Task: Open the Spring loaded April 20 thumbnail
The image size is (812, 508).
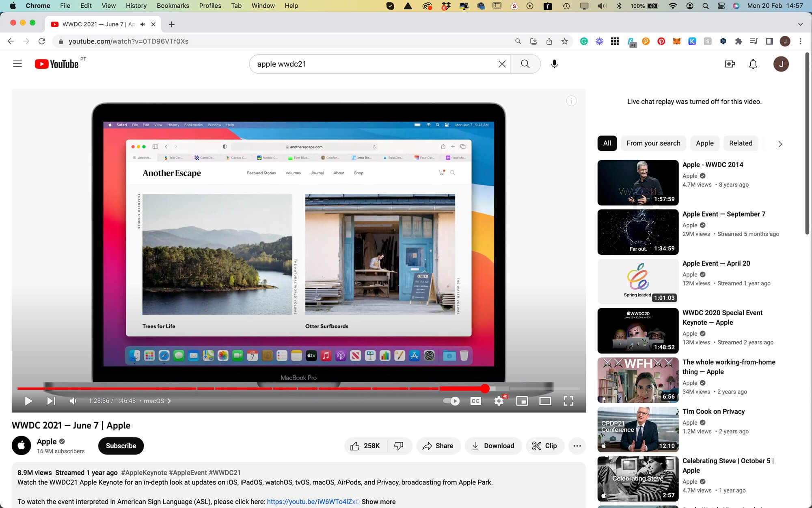Action: [638, 281]
